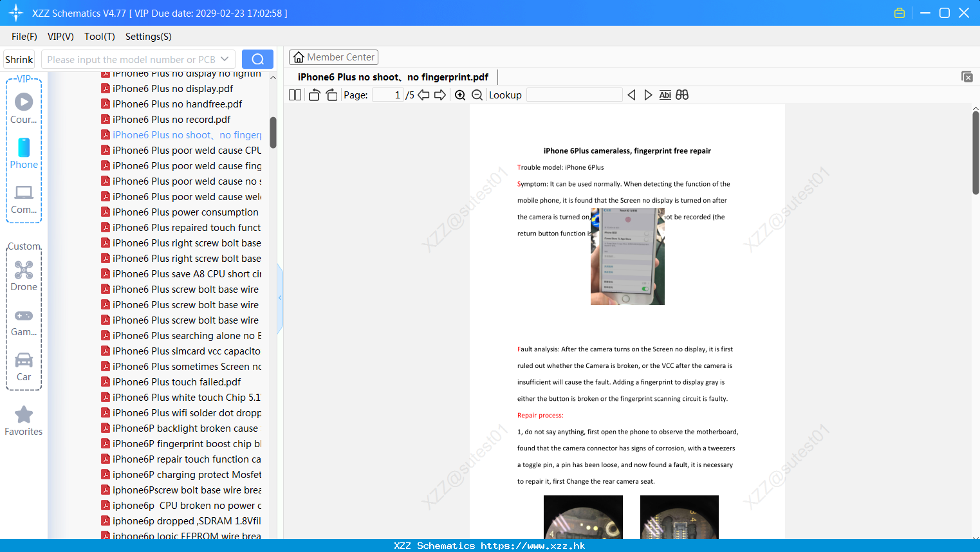Select the Computer category
Image resolution: width=980 pixels, height=552 pixels.
(24, 199)
